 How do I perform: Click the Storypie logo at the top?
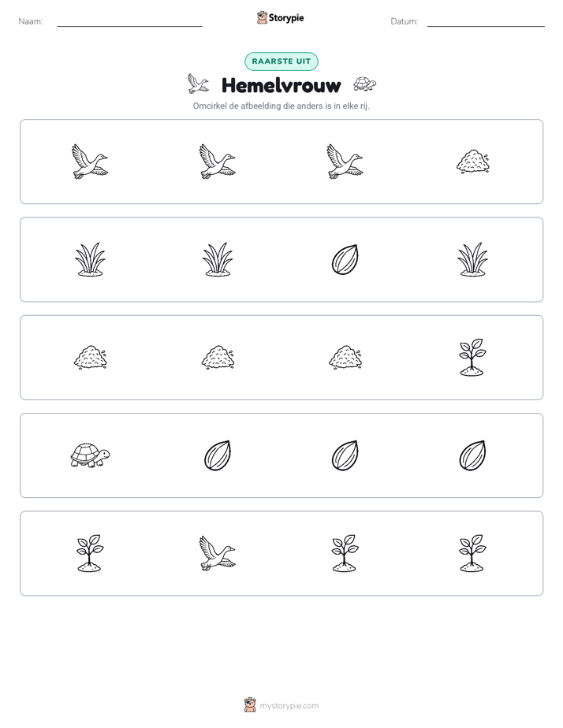click(281, 17)
